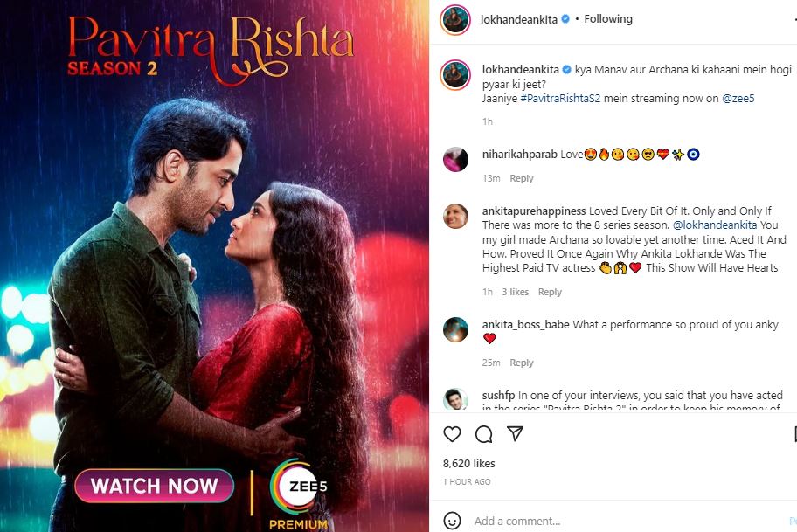Open ankitapurehappiness profile avatar

455,217
